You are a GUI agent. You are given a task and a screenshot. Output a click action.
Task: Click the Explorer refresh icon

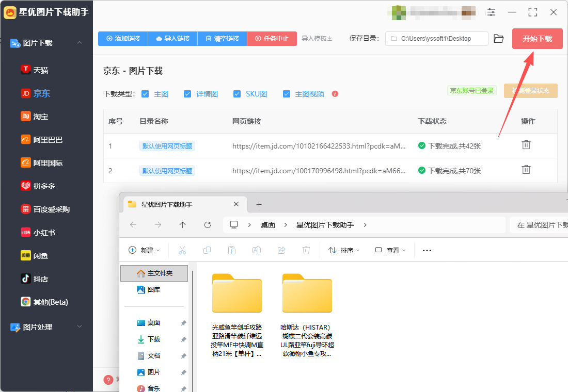(x=208, y=225)
